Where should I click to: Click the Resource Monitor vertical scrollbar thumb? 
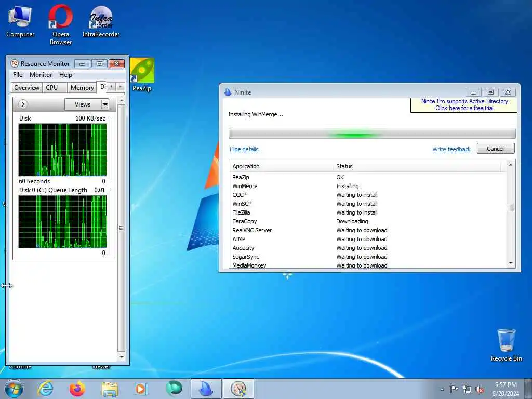point(122,228)
